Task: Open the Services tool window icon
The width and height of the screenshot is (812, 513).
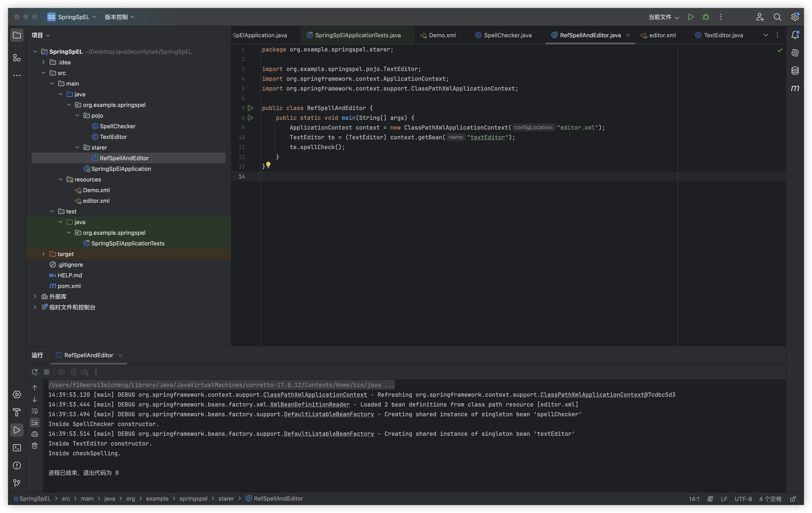Action: [16, 395]
